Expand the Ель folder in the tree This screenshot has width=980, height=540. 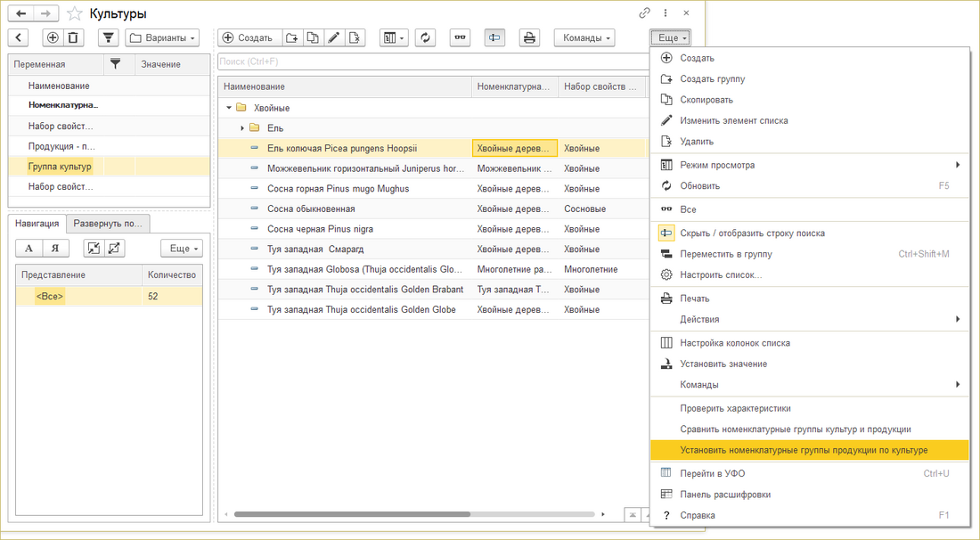tap(242, 128)
